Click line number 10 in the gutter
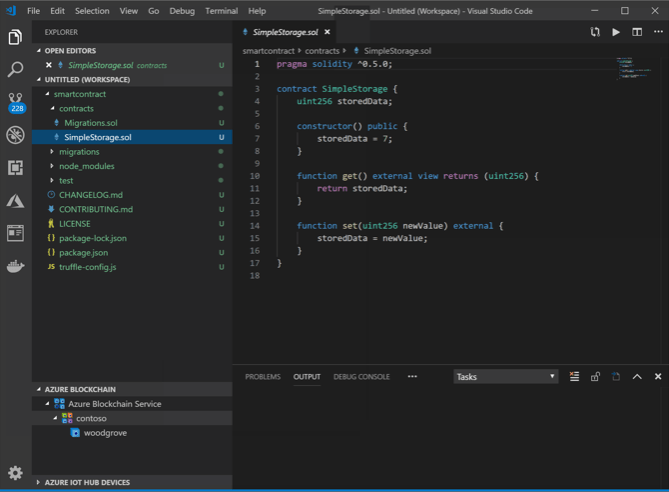This screenshot has width=669, height=492. point(255,176)
